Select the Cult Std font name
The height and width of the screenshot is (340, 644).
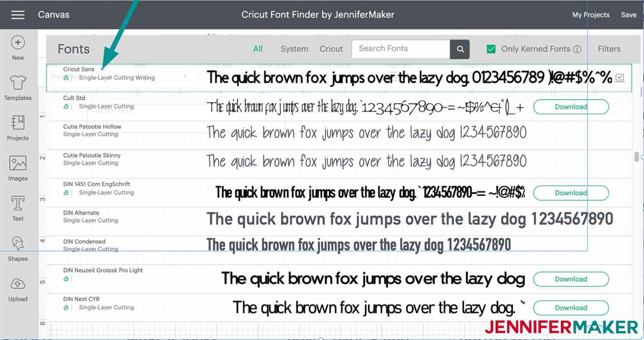[74, 98]
